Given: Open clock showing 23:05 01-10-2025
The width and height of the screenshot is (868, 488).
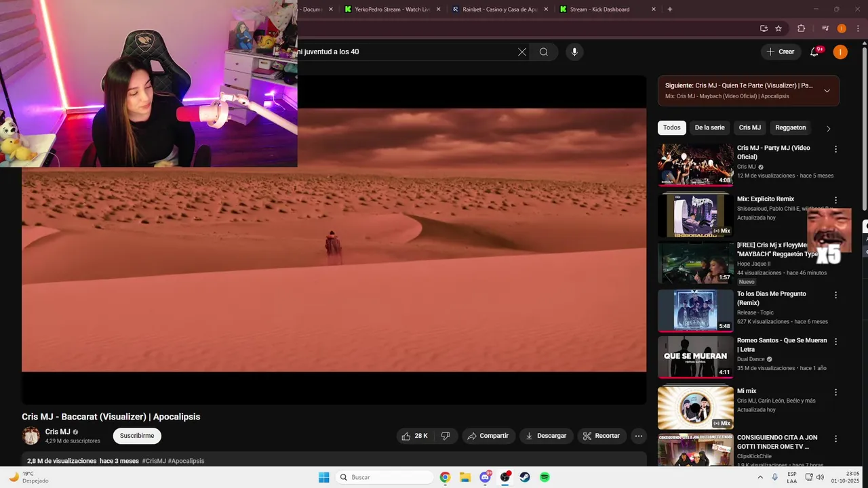Looking at the screenshot, I should coord(846,477).
